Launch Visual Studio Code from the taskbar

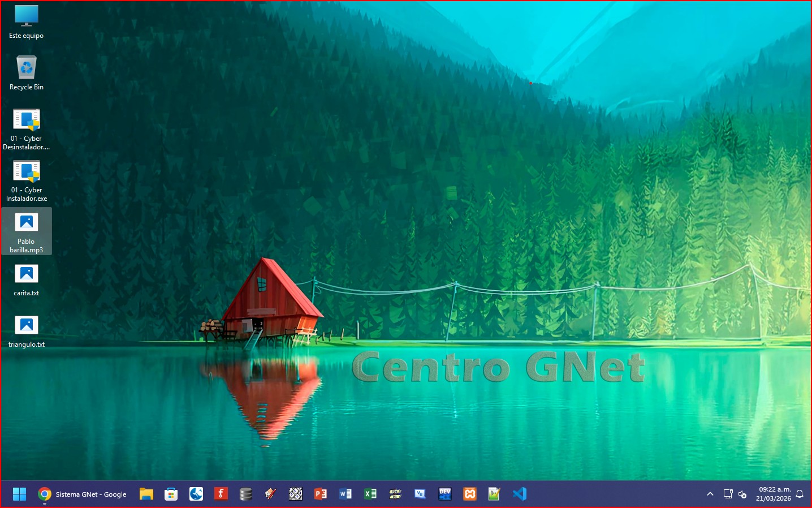(520, 494)
